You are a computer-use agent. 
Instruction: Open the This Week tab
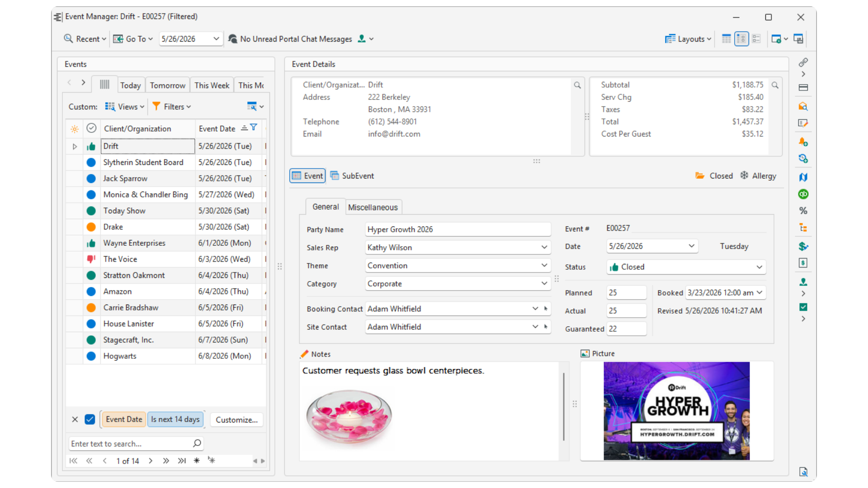(212, 85)
